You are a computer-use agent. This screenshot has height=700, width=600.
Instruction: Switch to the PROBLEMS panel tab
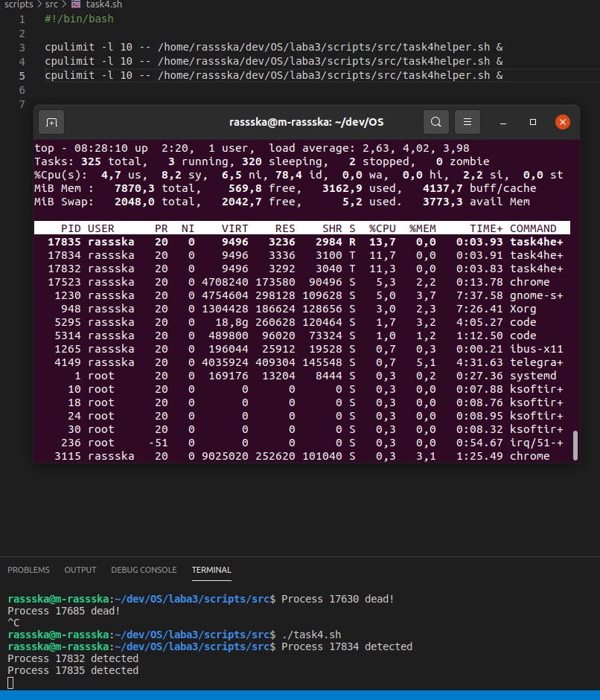point(28,570)
